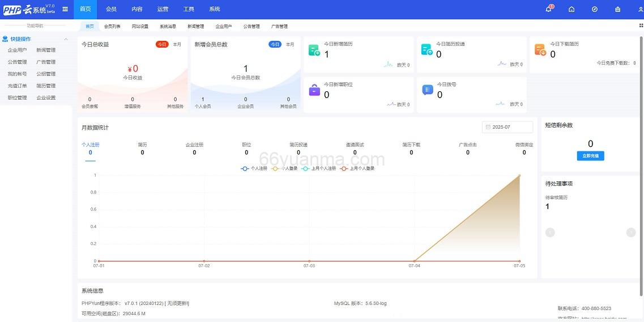This screenshot has height=322, width=644.
Task: Select 今日 in 今日总收益 card
Action: pos(162,44)
